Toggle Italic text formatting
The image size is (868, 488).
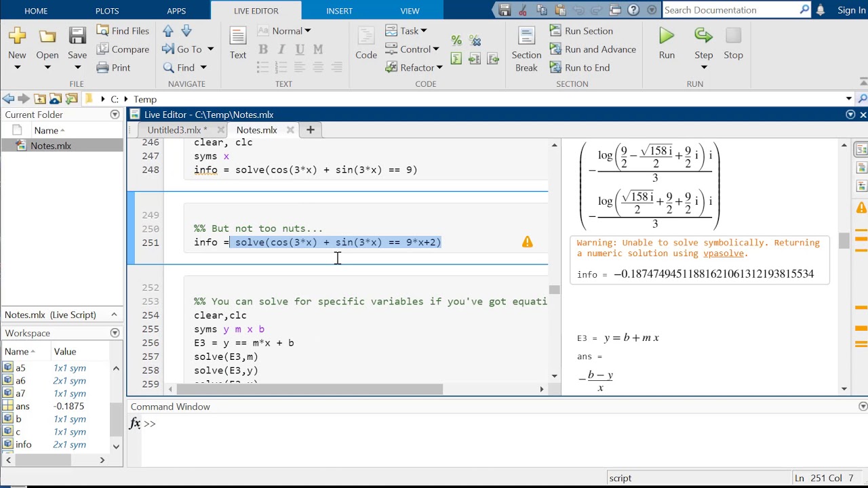coord(281,49)
